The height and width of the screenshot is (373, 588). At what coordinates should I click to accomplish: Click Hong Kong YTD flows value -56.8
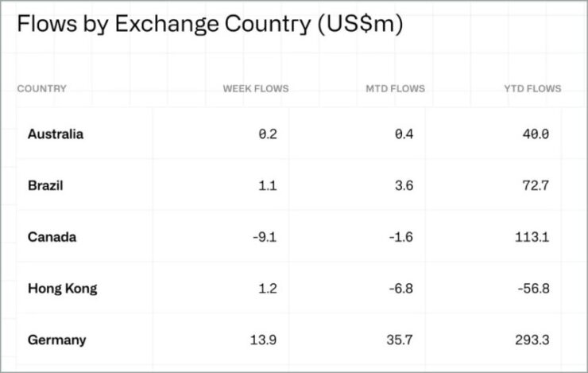pyautogui.click(x=534, y=289)
